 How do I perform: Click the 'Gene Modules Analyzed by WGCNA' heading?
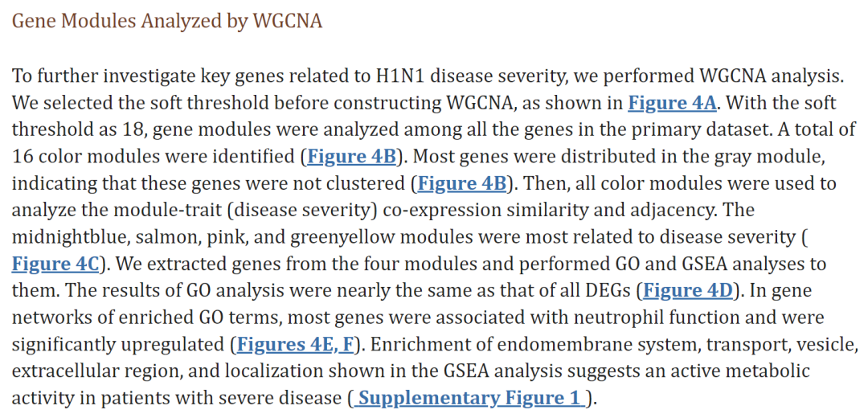(x=166, y=21)
